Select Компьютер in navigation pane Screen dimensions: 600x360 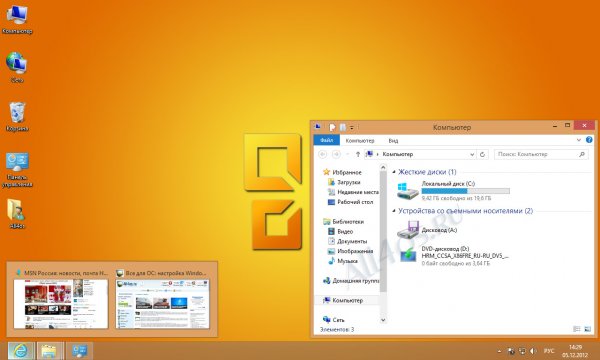pos(347,300)
